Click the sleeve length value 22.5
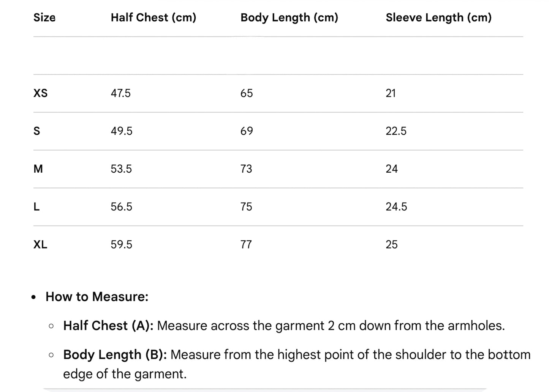Viewport: 549px width, 392px height. [x=396, y=131]
